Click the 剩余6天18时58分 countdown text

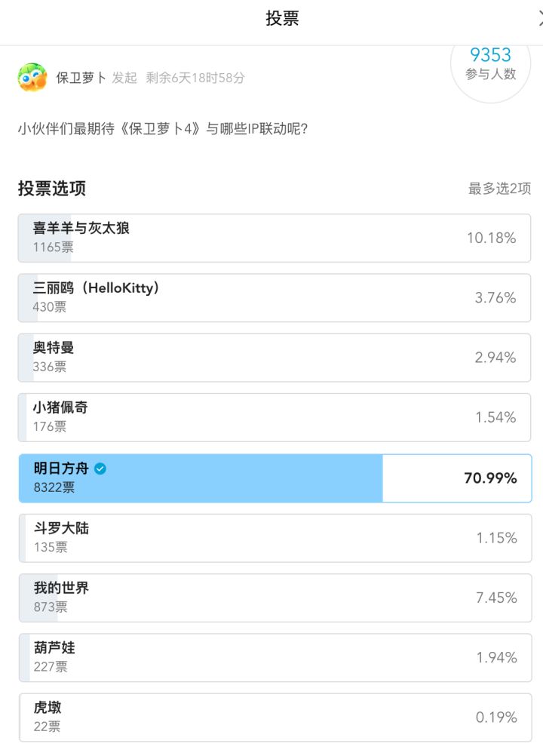coord(195,78)
